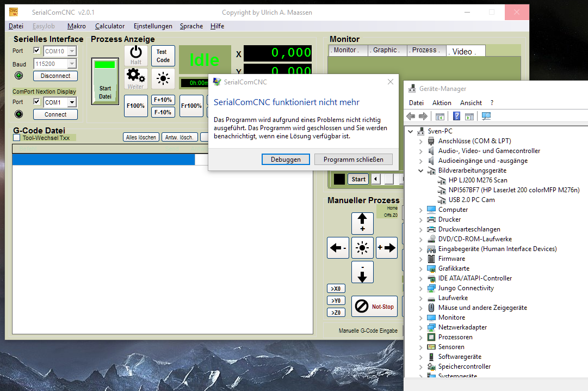Expand the Jungo Connectivity node

[421, 289]
